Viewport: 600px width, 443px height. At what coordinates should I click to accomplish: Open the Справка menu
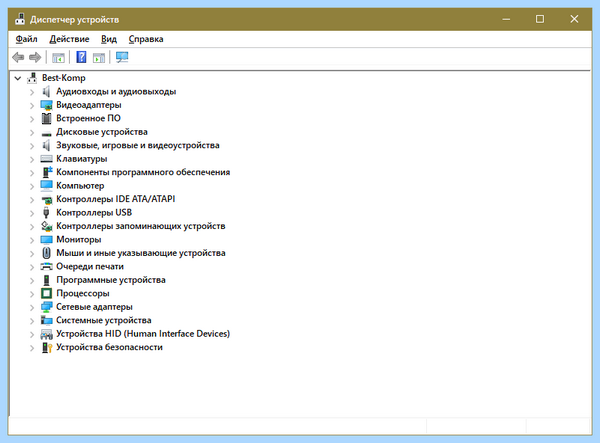[x=146, y=39]
